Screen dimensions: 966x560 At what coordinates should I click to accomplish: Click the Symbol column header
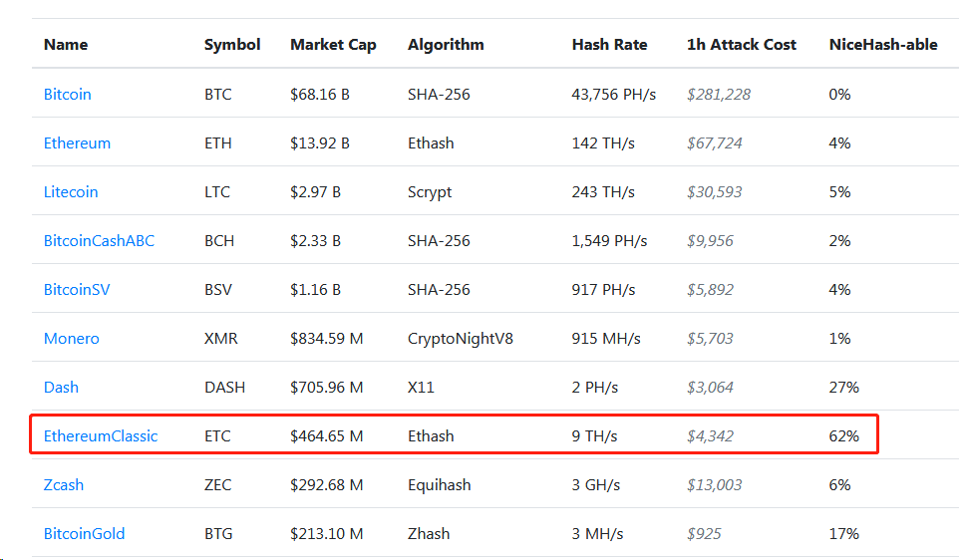coord(232,45)
